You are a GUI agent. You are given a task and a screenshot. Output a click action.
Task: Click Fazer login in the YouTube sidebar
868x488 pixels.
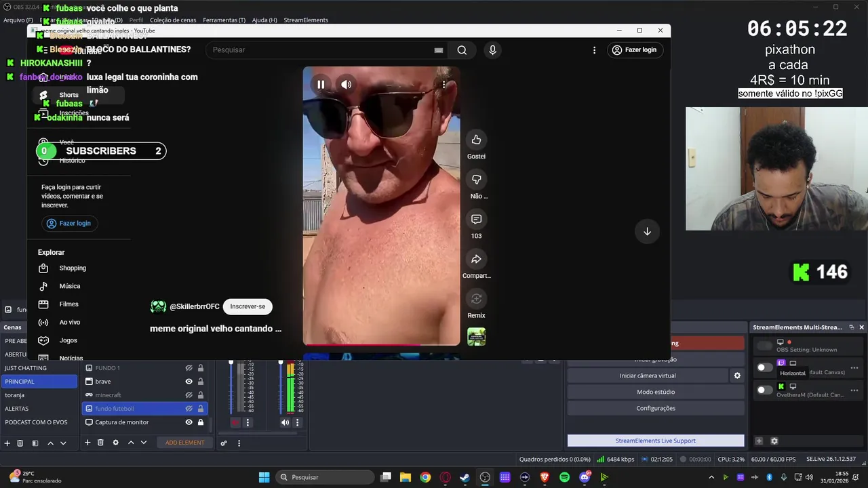(x=68, y=223)
